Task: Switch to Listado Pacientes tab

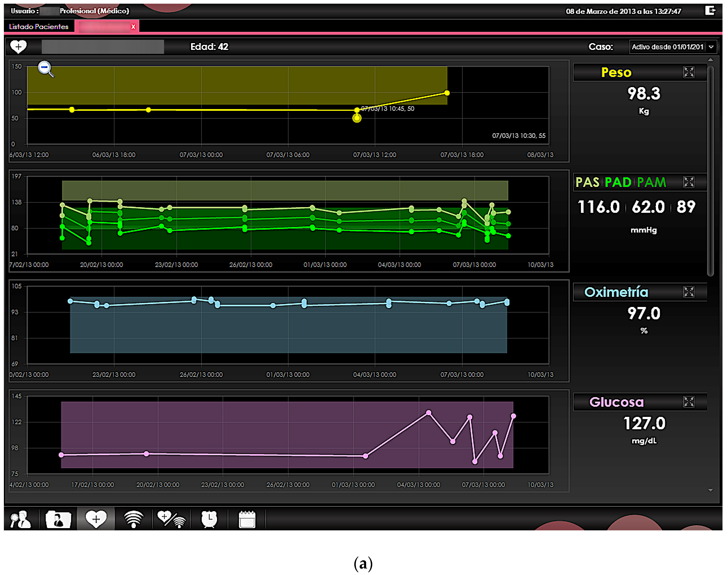Action: [x=39, y=26]
